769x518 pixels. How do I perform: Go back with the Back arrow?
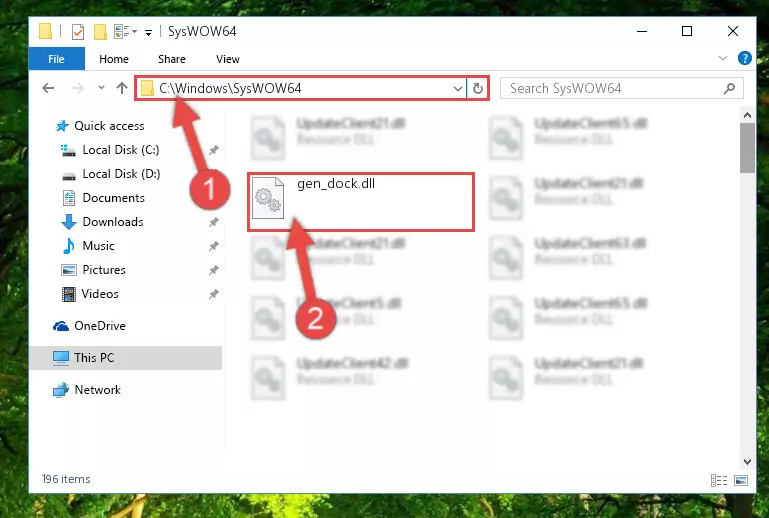(x=48, y=88)
